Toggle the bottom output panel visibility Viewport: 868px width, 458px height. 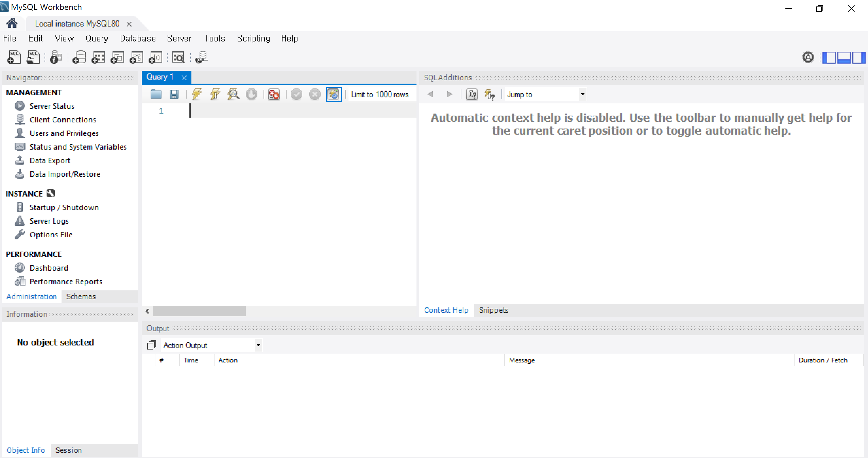coord(844,57)
